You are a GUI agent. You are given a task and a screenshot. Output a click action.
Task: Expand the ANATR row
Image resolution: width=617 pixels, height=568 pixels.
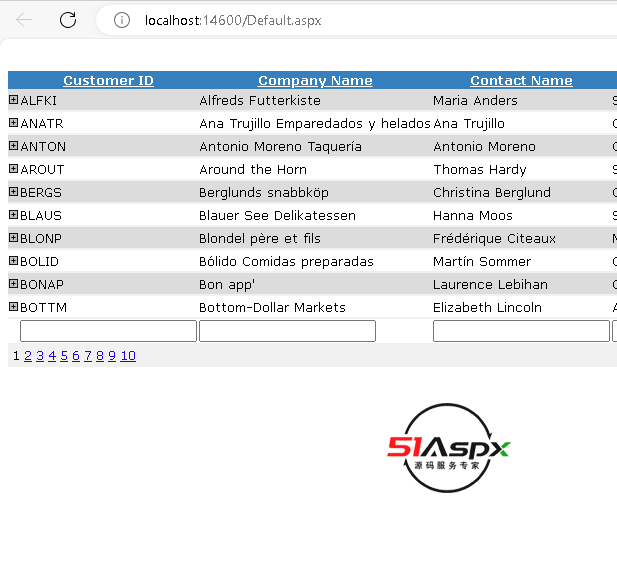(13, 123)
